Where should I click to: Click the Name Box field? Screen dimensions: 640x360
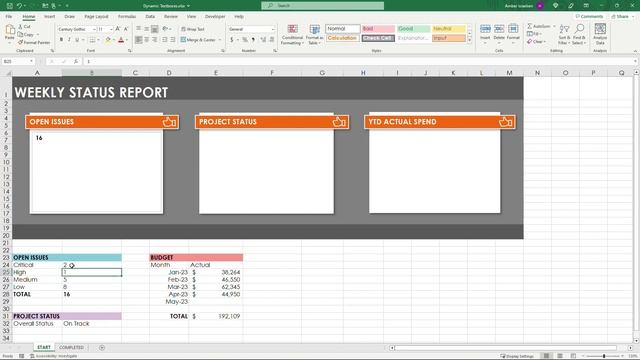point(18,61)
